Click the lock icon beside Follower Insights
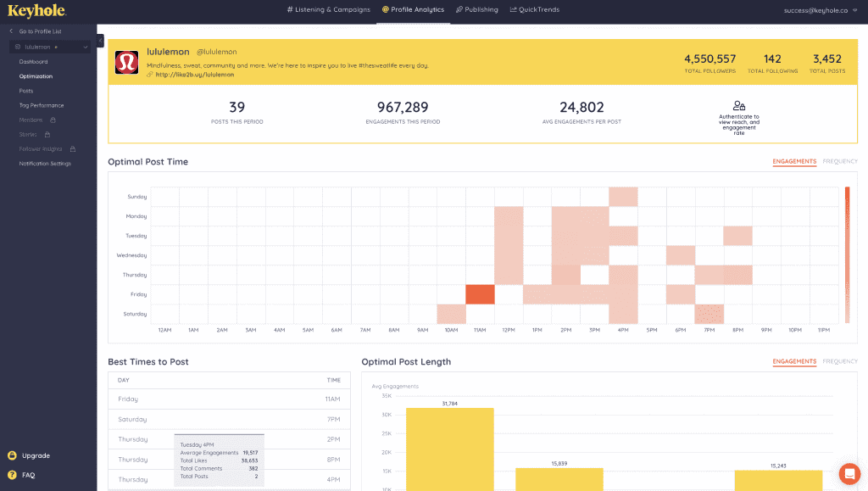The width and height of the screenshot is (868, 491). [73, 149]
